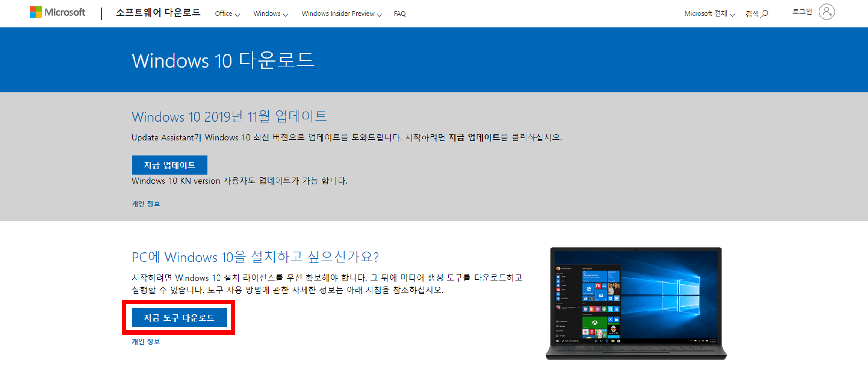This screenshot has height=380, width=868.
Task: Open 소프트웨어 다운로드 home link
Action: (158, 13)
